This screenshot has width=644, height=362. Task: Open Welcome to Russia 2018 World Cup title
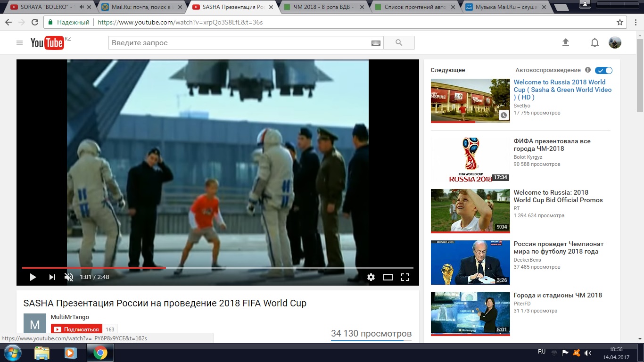click(562, 90)
